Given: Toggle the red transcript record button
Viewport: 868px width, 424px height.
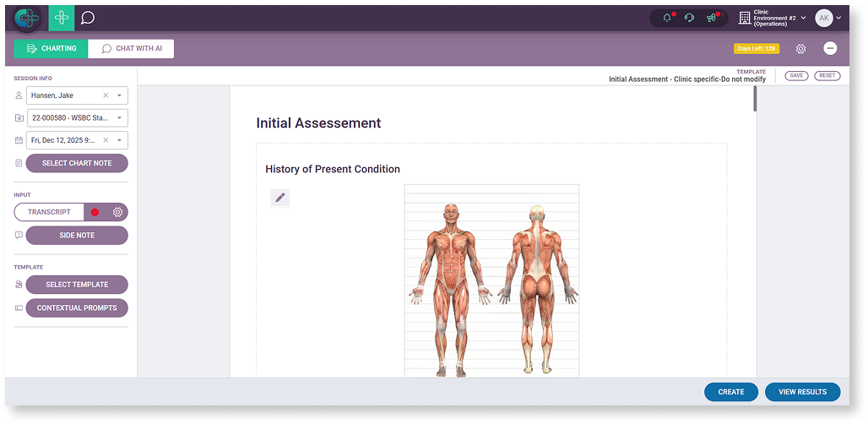Looking at the screenshot, I should coord(95,212).
